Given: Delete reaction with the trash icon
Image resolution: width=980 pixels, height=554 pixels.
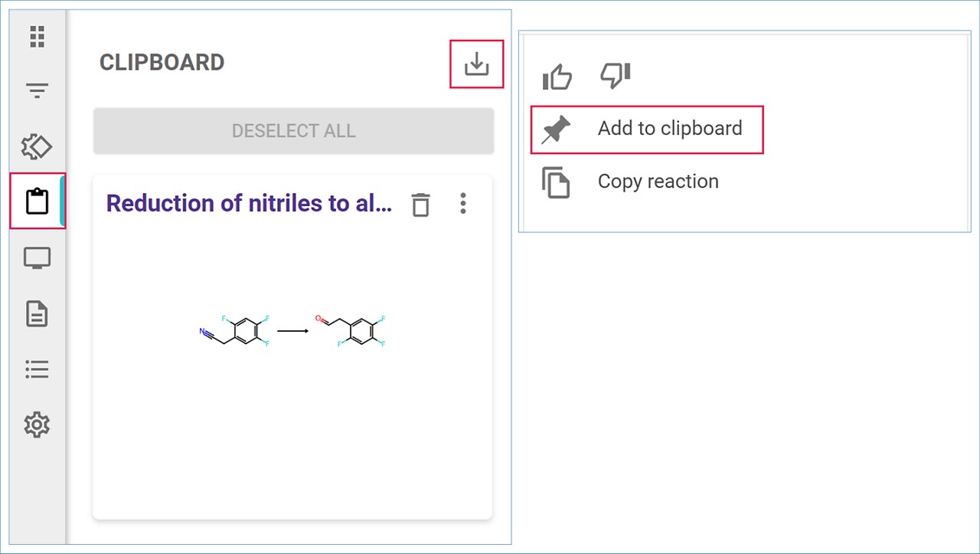Looking at the screenshot, I should [420, 205].
